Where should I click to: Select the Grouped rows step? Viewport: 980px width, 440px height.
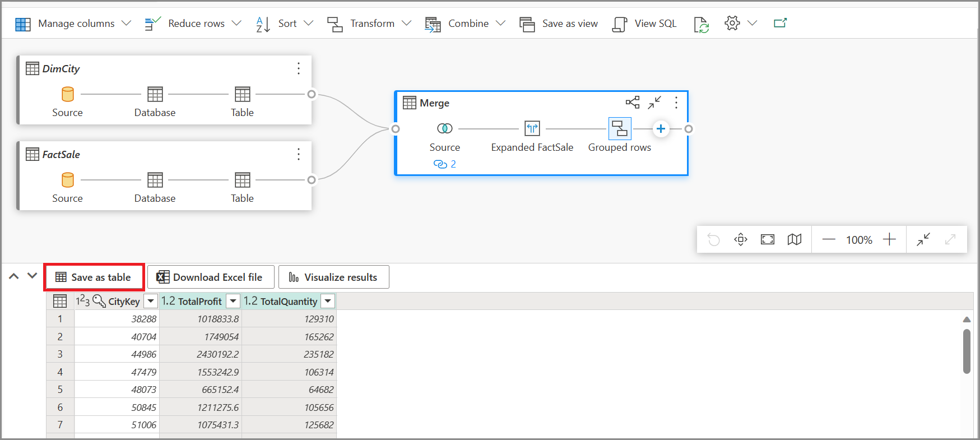pos(620,128)
